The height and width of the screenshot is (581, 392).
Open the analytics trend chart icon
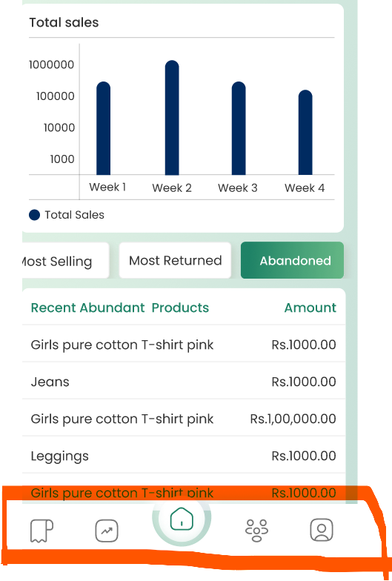click(x=107, y=531)
